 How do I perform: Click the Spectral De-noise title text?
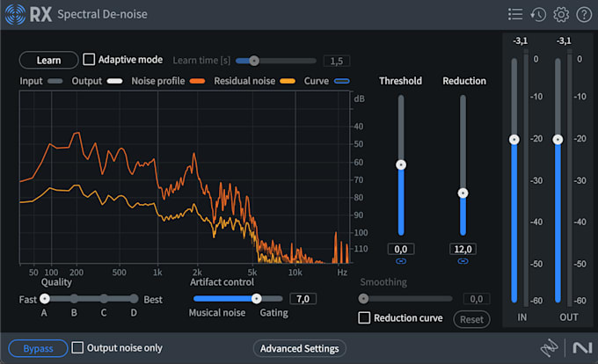102,14
